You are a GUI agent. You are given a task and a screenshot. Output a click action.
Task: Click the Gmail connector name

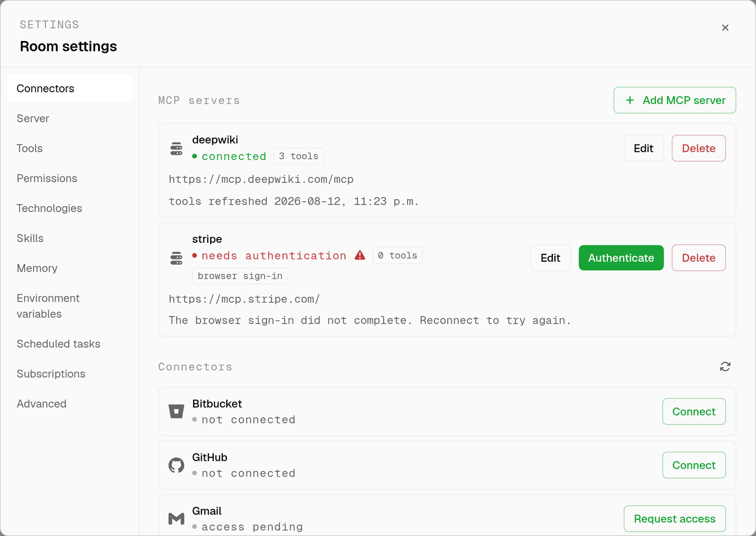(x=207, y=511)
